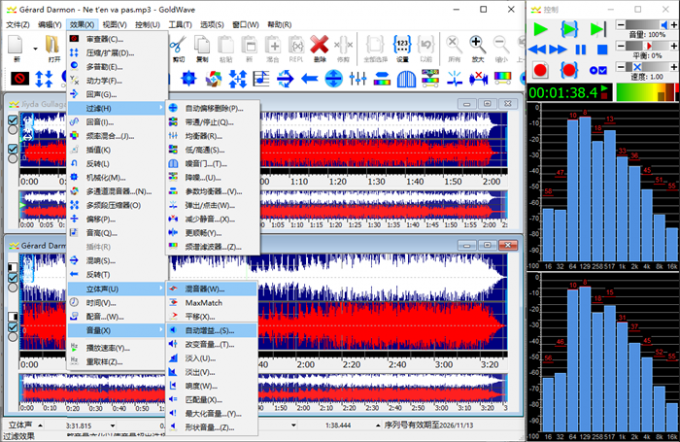Click the play-to-end button in Control window
Image resolution: width=680 pixels, height=442 pixels.
pos(598,29)
